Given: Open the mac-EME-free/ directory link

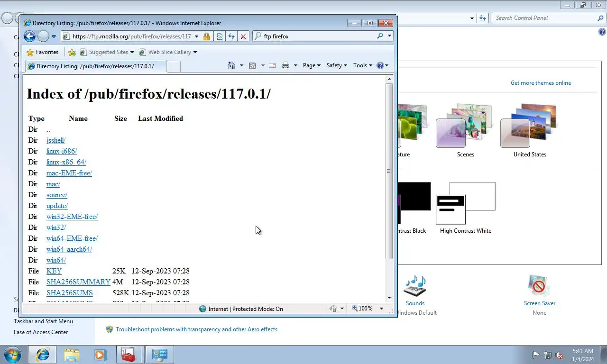Looking at the screenshot, I should tap(69, 173).
